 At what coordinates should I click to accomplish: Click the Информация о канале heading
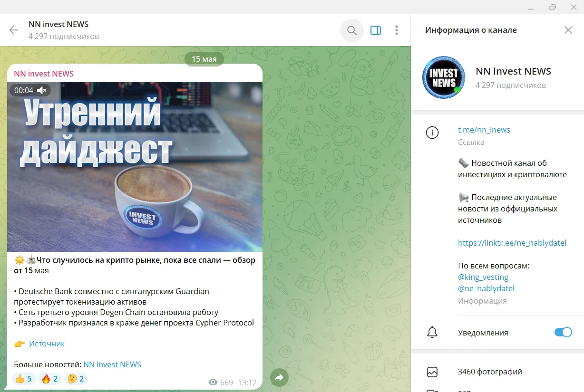click(x=471, y=30)
